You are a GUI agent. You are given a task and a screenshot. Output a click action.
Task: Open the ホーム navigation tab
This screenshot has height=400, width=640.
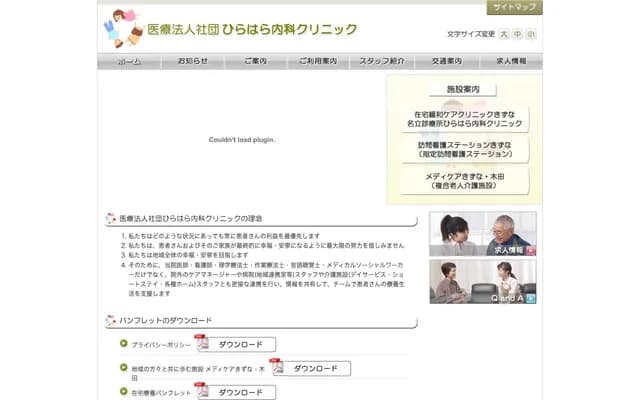(129, 61)
